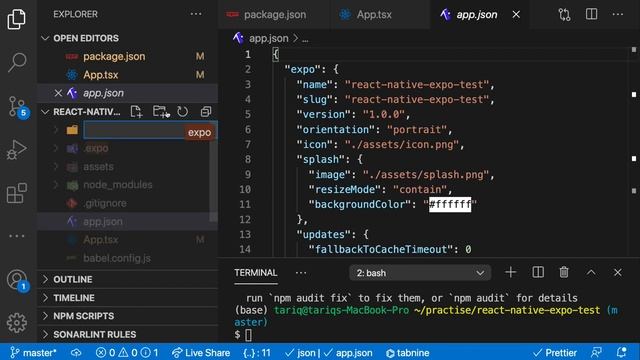Open the Manage gear settings icon
Screen dimensions: 640x360
click(17, 323)
